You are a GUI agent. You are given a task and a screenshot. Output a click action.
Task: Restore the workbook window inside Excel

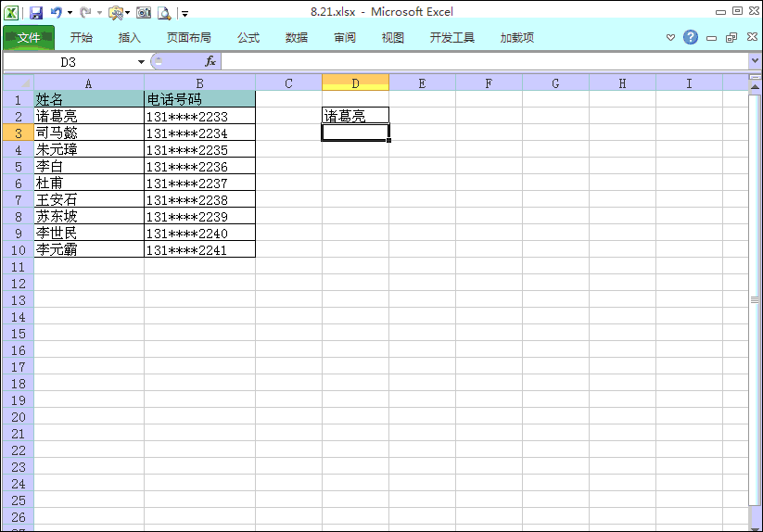coord(731,37)
